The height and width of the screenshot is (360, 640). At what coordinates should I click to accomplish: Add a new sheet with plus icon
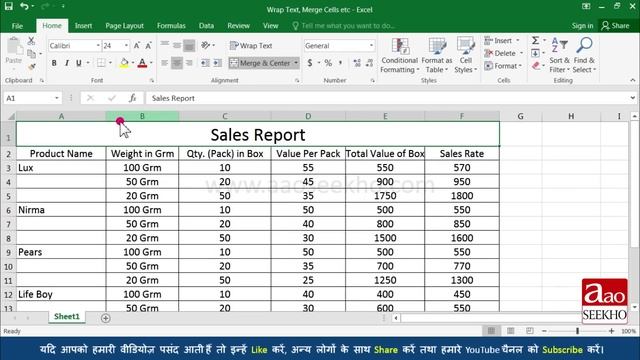click(x=105, y=318)
